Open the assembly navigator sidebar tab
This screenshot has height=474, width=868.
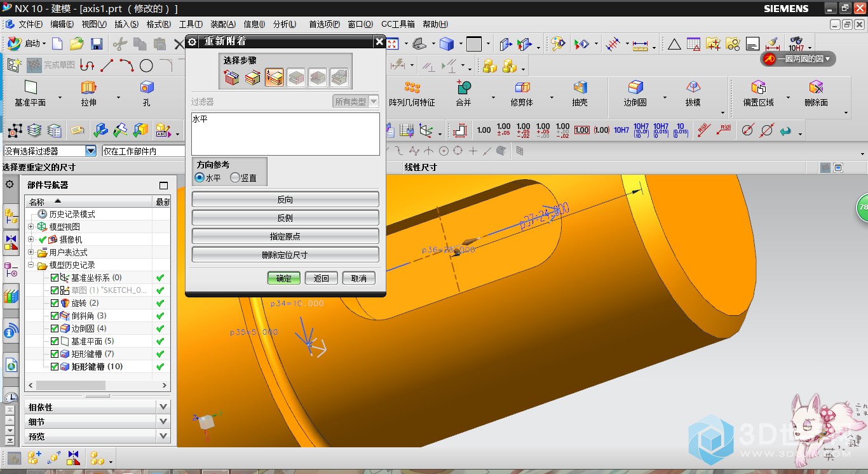coord(11,216)
